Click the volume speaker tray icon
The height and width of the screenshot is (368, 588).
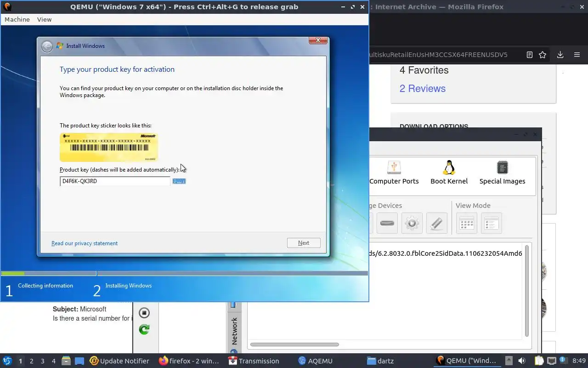522,361
